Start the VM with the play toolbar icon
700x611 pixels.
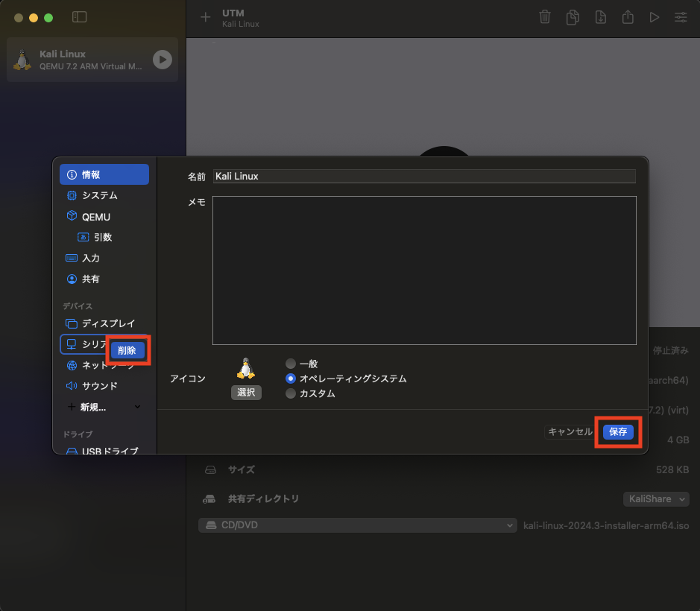click(x=655, y=16)
